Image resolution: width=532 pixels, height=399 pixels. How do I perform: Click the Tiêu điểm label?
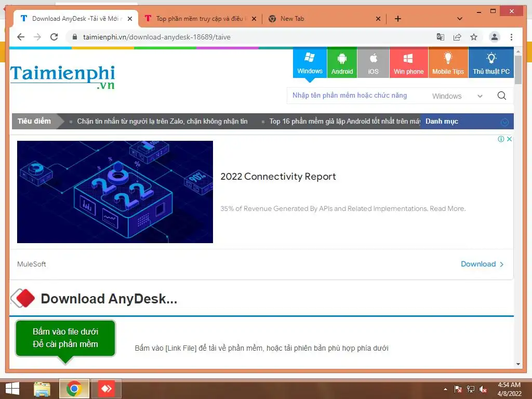tap(34, 121)
